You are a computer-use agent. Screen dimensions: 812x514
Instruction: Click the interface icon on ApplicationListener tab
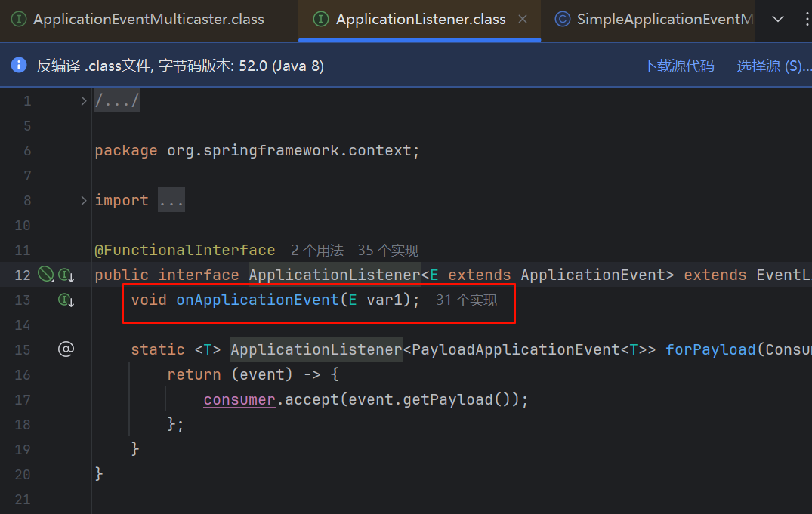coord(321,20)
